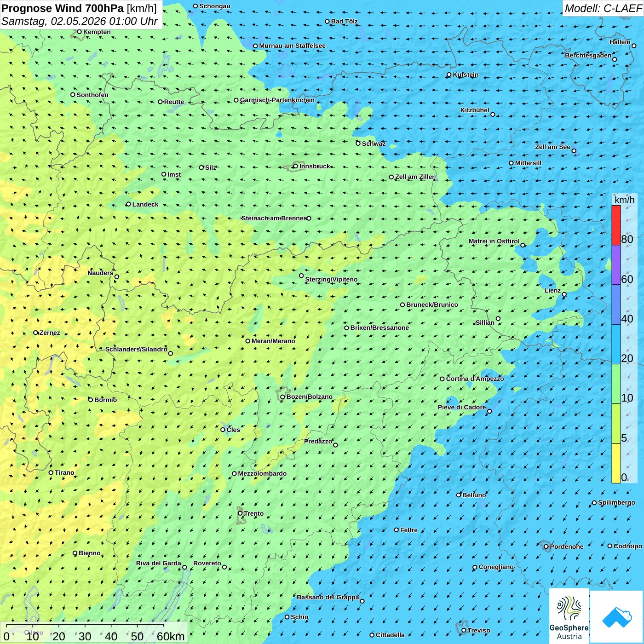Click the Rovereto city label
Viewport: 644px width, 644px height.
pyautogui.click(x=207, y=563)
